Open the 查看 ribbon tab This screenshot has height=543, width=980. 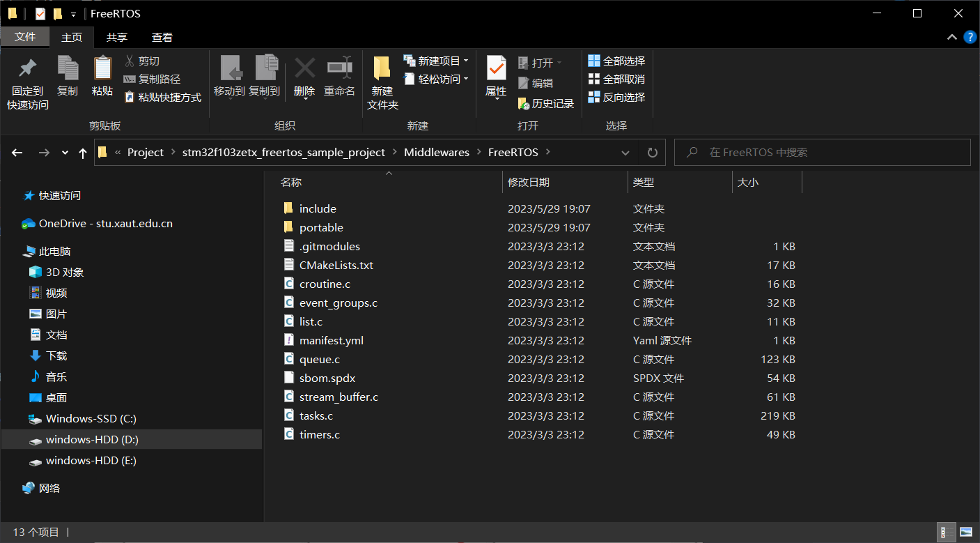click(162, 38)
